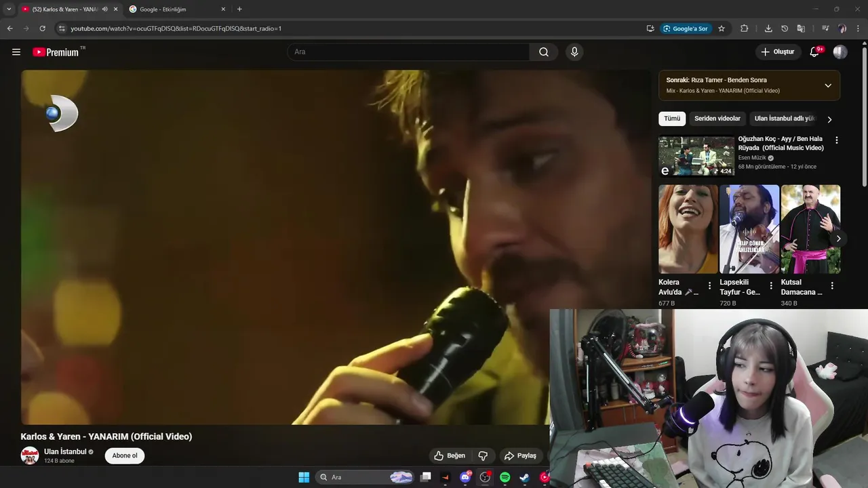Open Kolera Avlu'da short thumbnail
868x488 pixels.
688,229
